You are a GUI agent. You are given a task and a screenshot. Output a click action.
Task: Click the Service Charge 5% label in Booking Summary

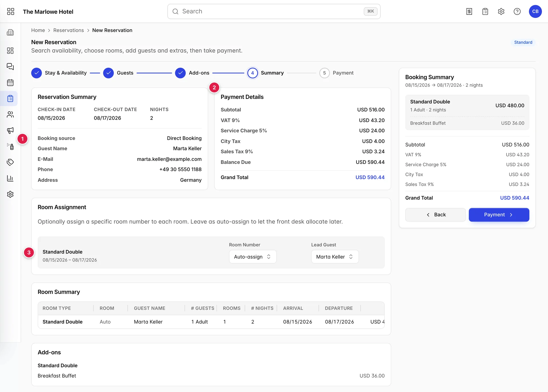(x=426, y=164)
